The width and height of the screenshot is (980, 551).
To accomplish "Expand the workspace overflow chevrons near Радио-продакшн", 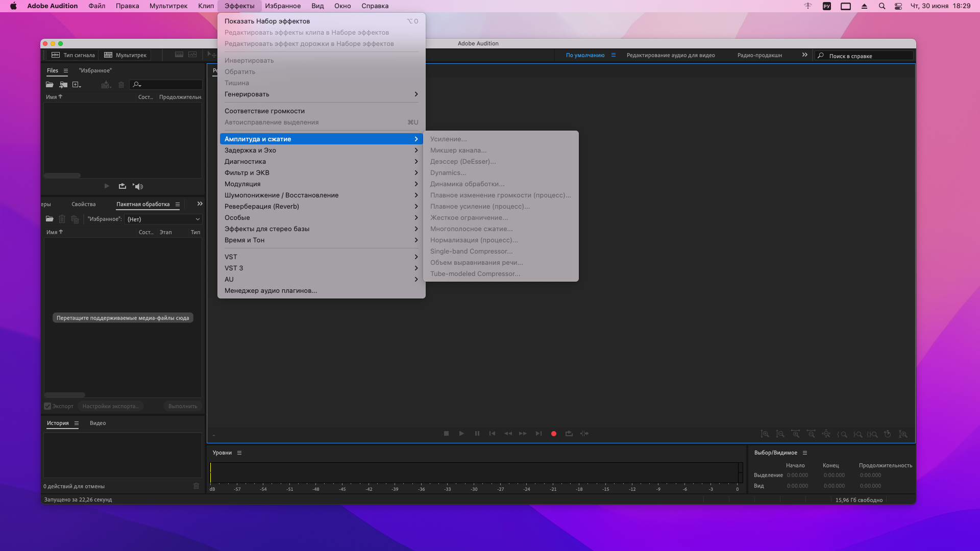I will coord(805,55).
